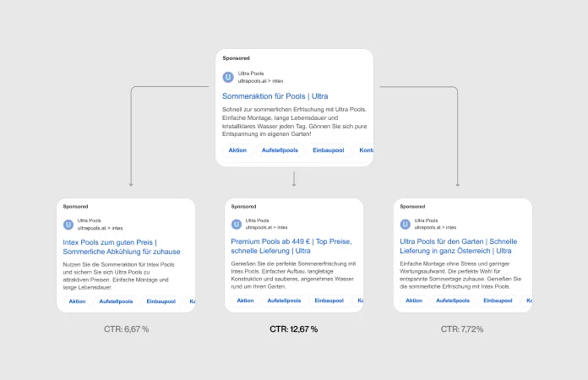588x380 pixels.
Task: Click the 'CTR: 6,67 %' label
Action: point(125,328)
